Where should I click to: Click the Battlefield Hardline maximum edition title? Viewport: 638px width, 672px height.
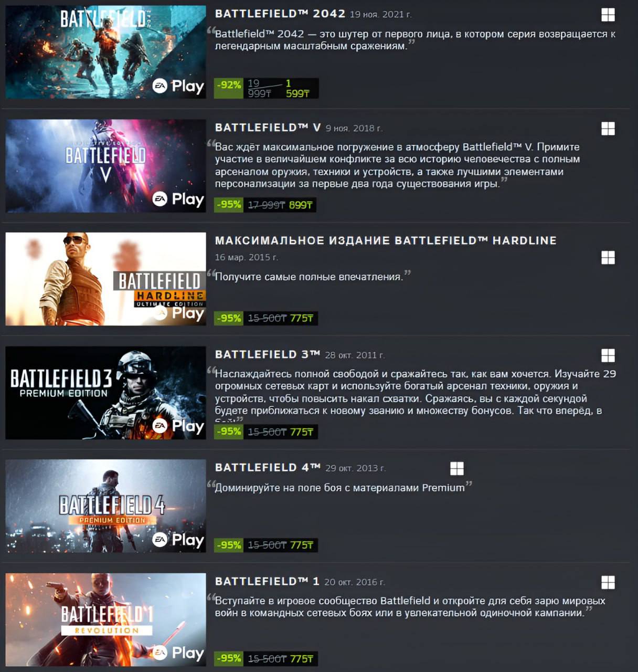click(x=386, y=240)
